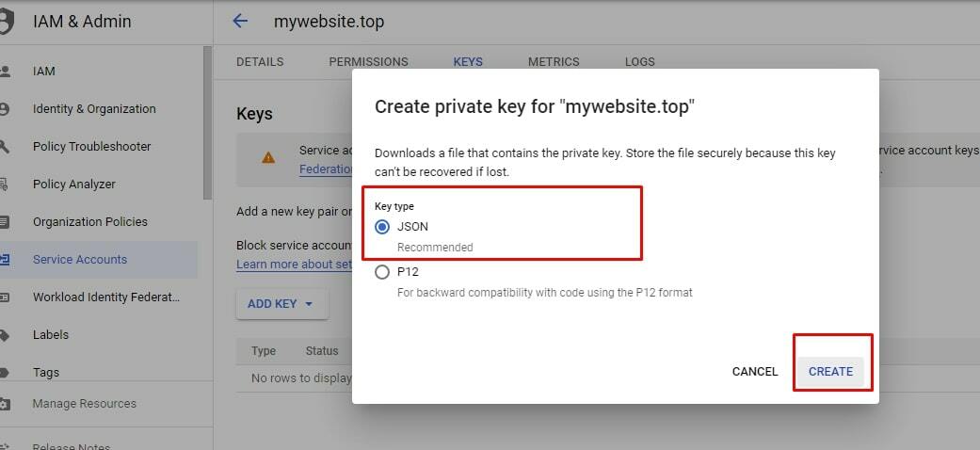Open the METRICS tab
Image resolution: width=980 pixels, height=450 pixels.
pos(554,62)
